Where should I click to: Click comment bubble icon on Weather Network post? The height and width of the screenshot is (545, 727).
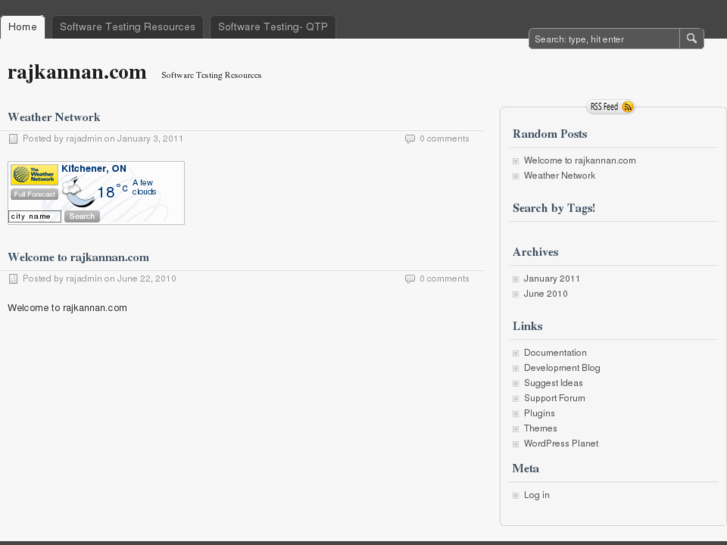410,139
